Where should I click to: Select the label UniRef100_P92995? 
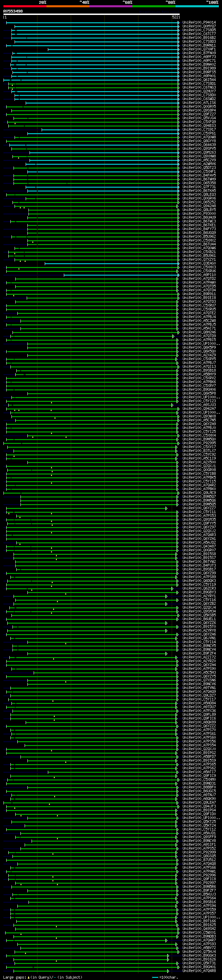tap(199, 443)
